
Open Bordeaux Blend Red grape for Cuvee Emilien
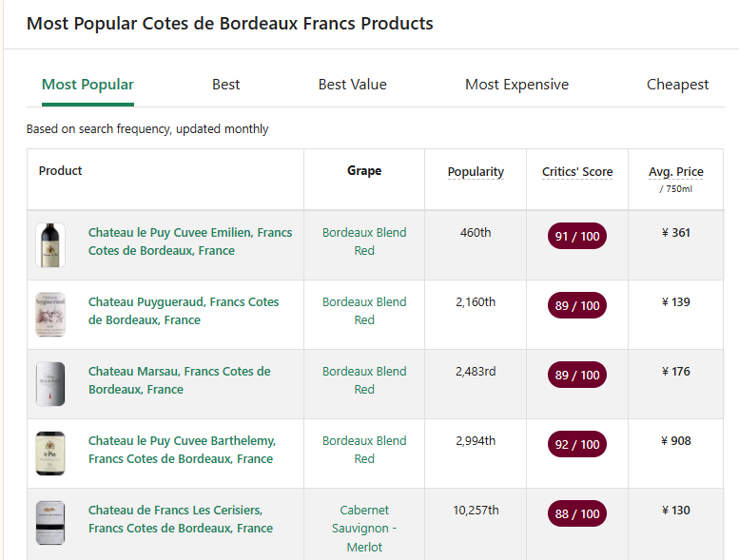[364, 241]
